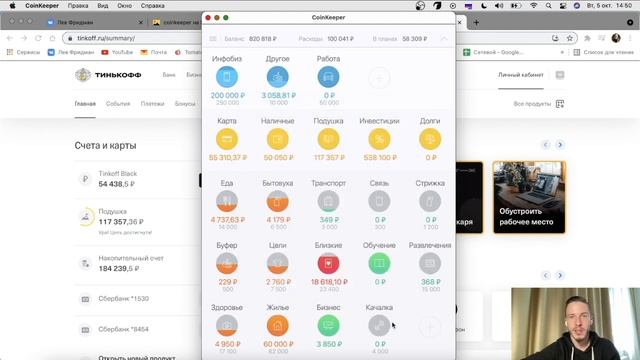Open the Обустроить рабочее место card
Viewport: 640px width, 360px height.
(x=529, y=197)
